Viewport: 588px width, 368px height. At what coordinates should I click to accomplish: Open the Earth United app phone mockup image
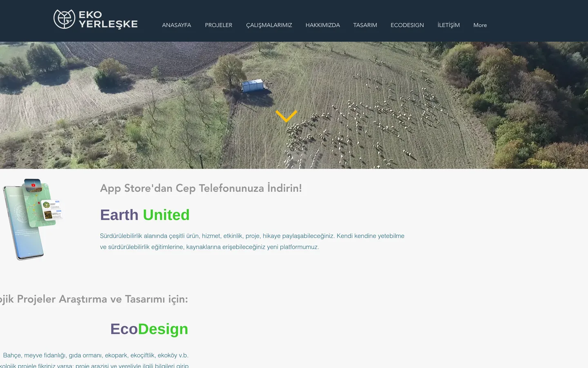coord(33,219)
